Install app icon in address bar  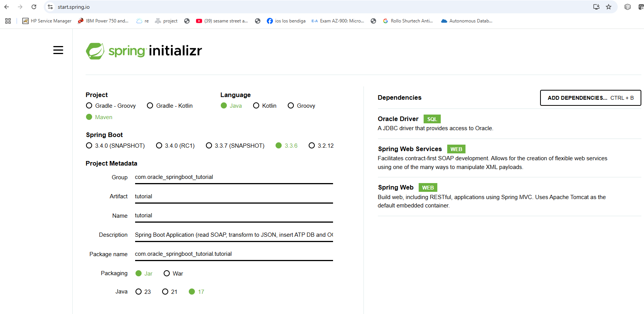tap(596, 7)
